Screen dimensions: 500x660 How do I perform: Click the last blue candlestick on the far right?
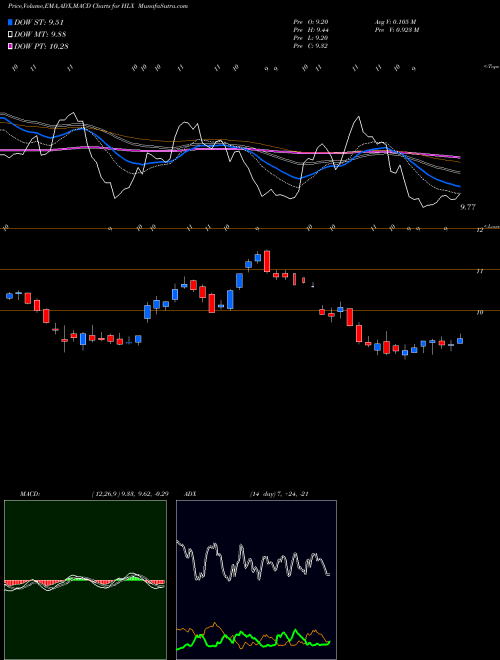click(x=460, y=340)
